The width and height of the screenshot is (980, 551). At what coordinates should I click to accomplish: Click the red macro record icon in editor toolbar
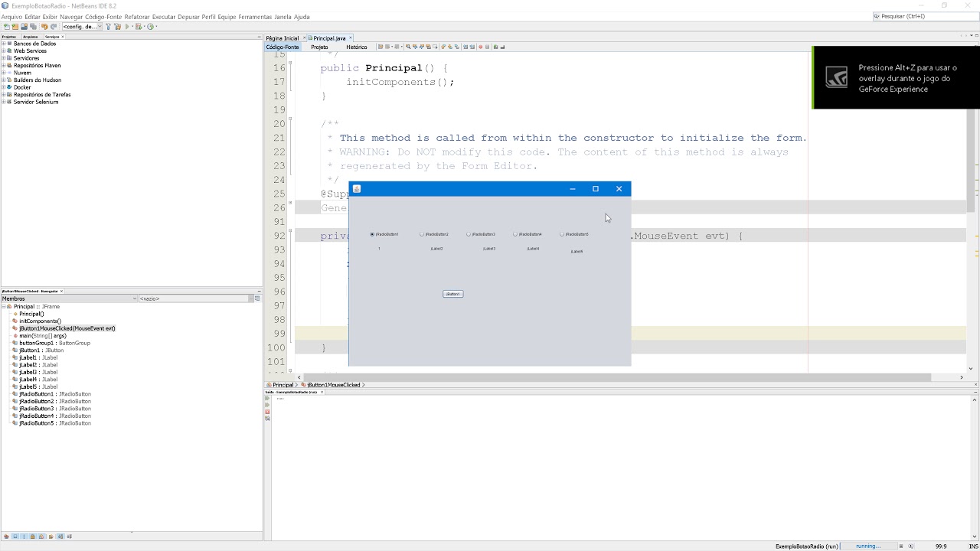(480, 47)
